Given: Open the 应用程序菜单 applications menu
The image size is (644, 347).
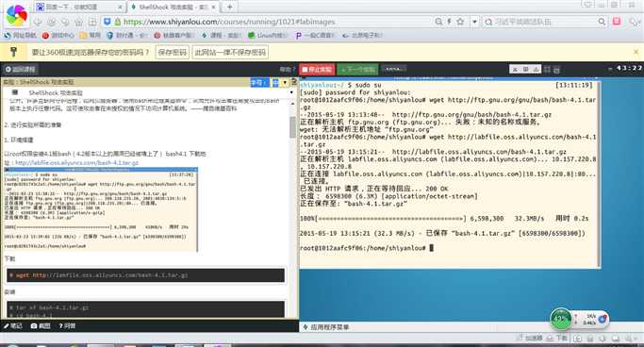Looking at the screenshot, I should click(326, 327).
